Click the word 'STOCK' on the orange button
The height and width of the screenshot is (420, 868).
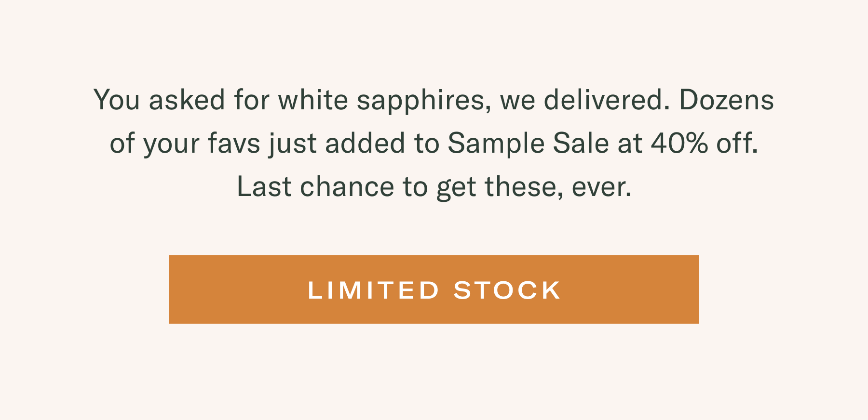click(x=507, y=290)
